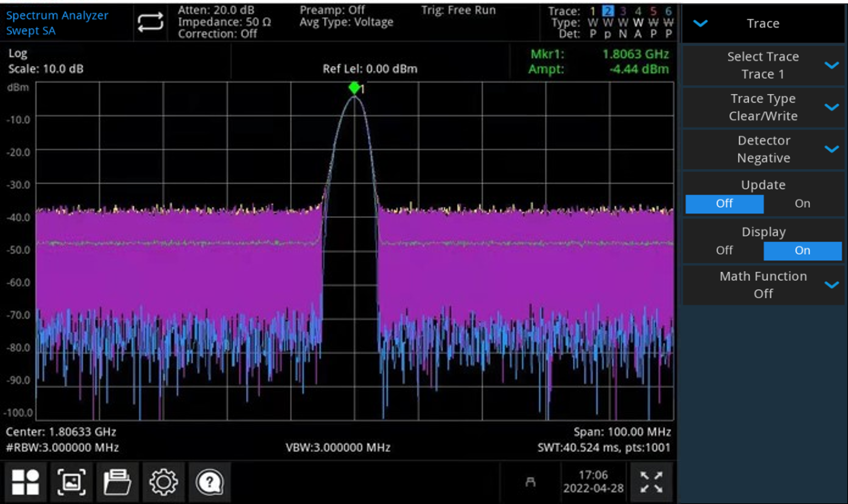Open the Math Function setting
Image resolution: width=848 pixels, height=504 pixels.
[x=763, y=285]
